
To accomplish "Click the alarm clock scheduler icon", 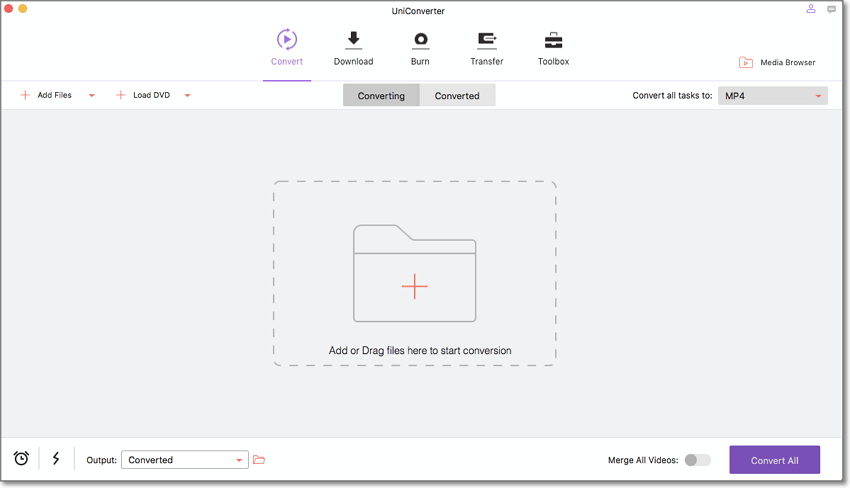I will 21,459.
